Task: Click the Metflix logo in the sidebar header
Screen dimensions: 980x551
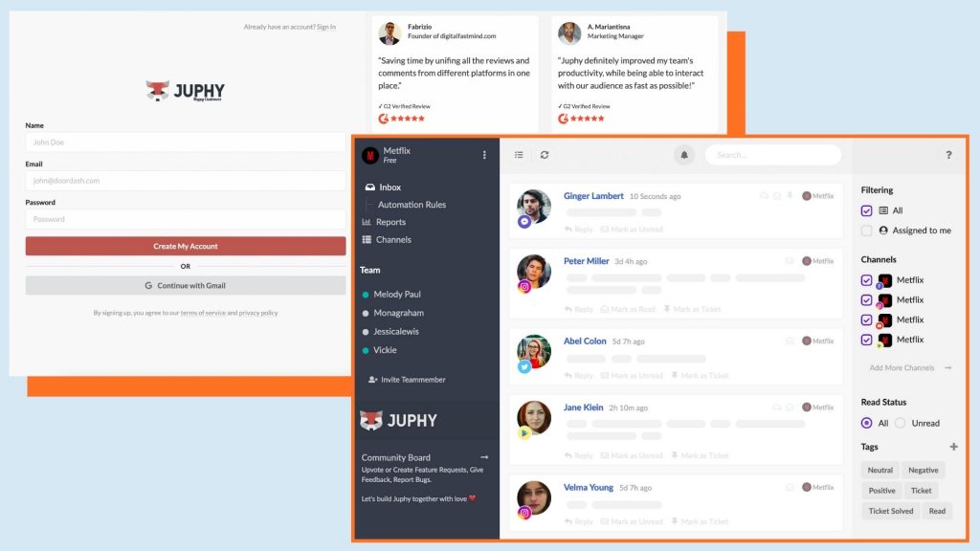Action: [x=370, y=155]
